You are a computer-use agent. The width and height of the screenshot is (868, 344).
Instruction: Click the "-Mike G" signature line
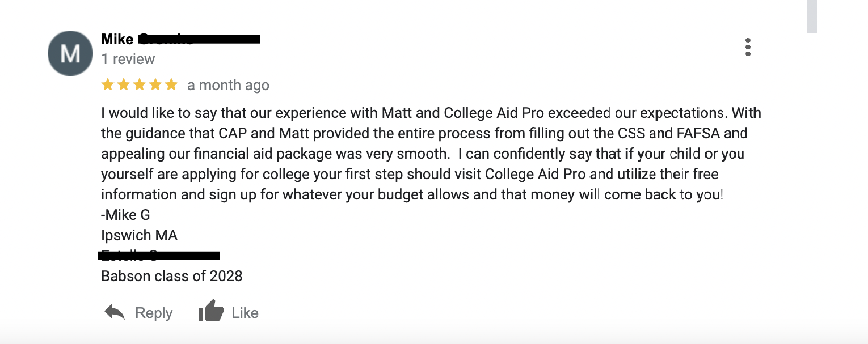click(x=125, y=215)
